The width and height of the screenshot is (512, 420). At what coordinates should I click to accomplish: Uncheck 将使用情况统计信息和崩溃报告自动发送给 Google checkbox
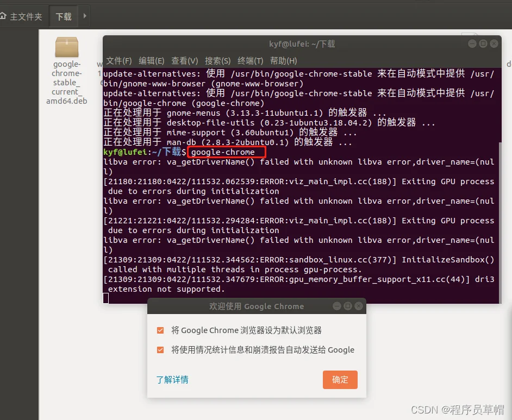point(160,350)
